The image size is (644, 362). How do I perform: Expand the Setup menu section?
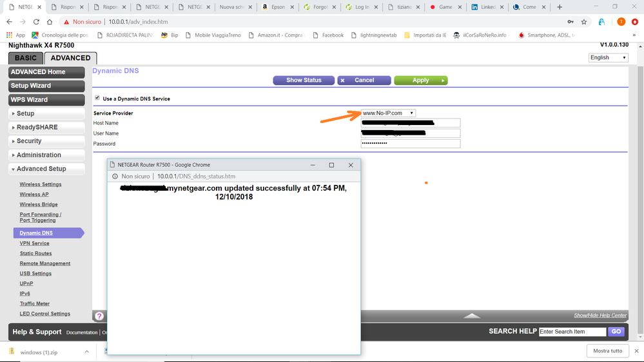click(x=46, y=113)
